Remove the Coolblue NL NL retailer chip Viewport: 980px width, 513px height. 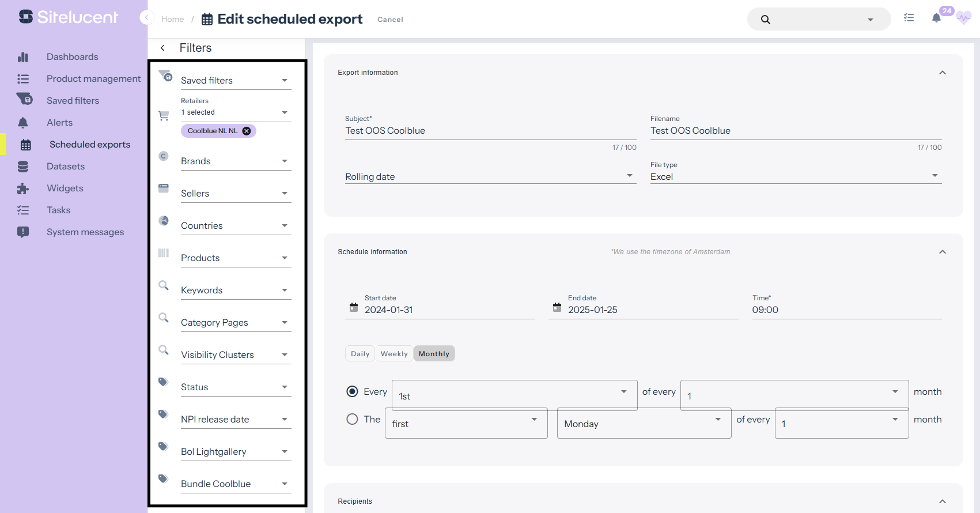pyautogui.click(x=247, y=131)
